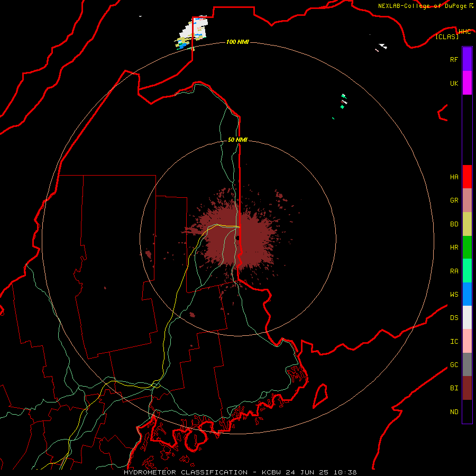Image resolution: width=476 pixels, height=476 pixels.
Task: Click the 50 NMI range ring label
Action: [237, 140]
